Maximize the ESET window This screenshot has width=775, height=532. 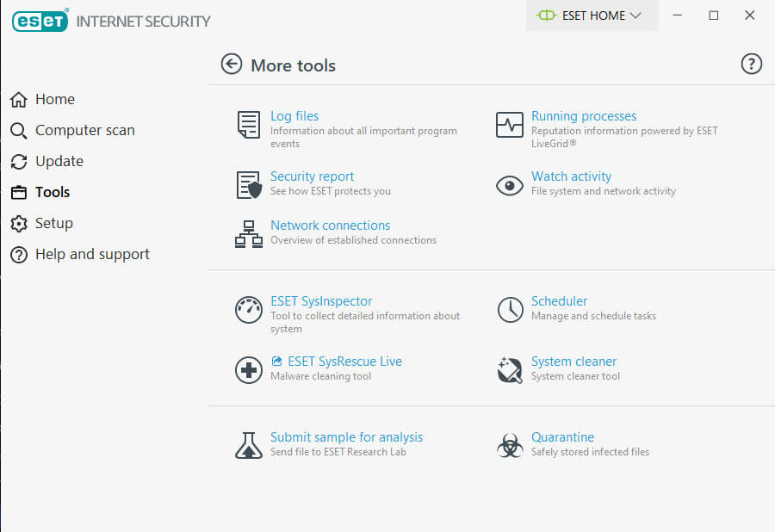(714, 15)
